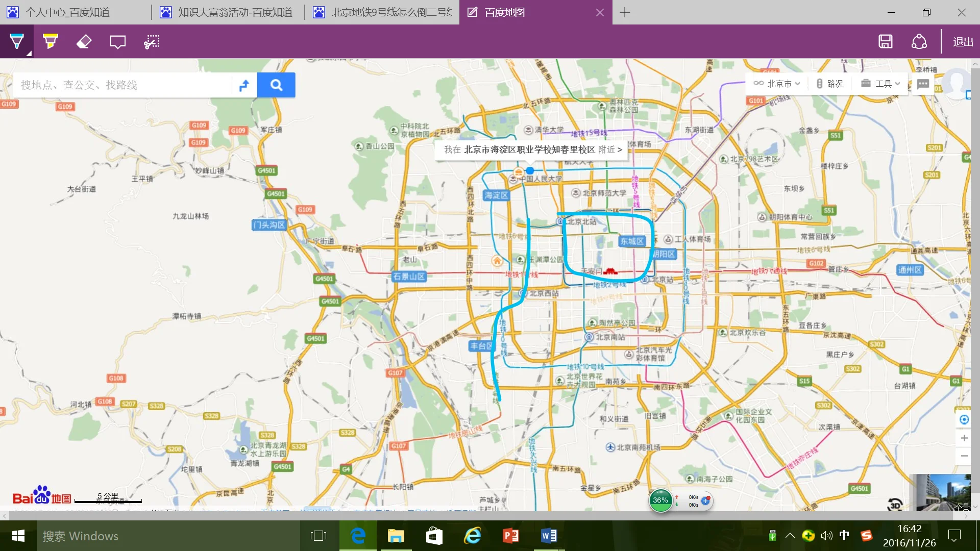The image size is (980, 551).
Task: Open 附近 nearby link in location popup
Action: pos(609,150)
